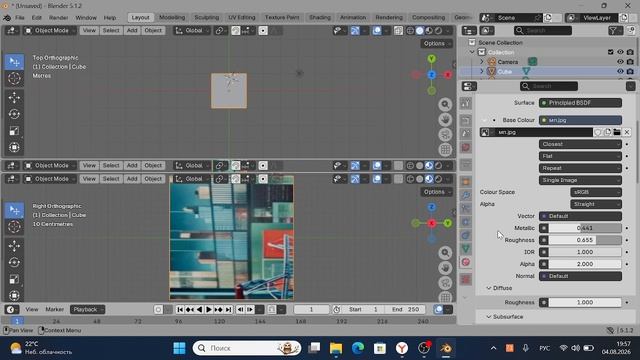640x360 pixels.
Task: Open File Explorer from the taskbar
Action: tap(336, 348)
